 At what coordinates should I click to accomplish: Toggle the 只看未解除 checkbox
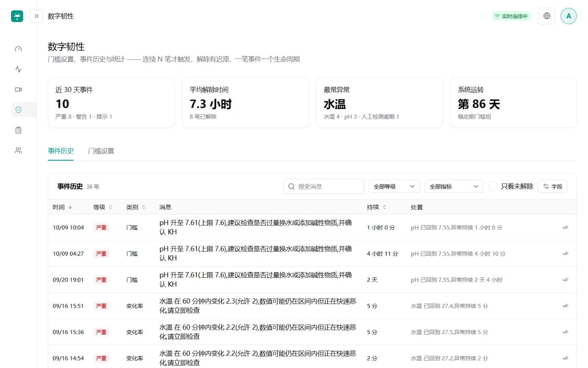493,186
